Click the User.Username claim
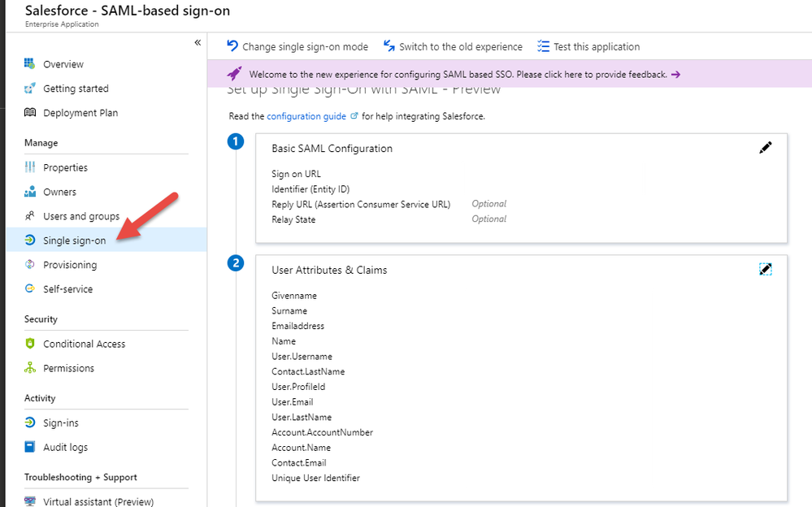The width and height of the screenshot is (812, 507). (302, 357)
